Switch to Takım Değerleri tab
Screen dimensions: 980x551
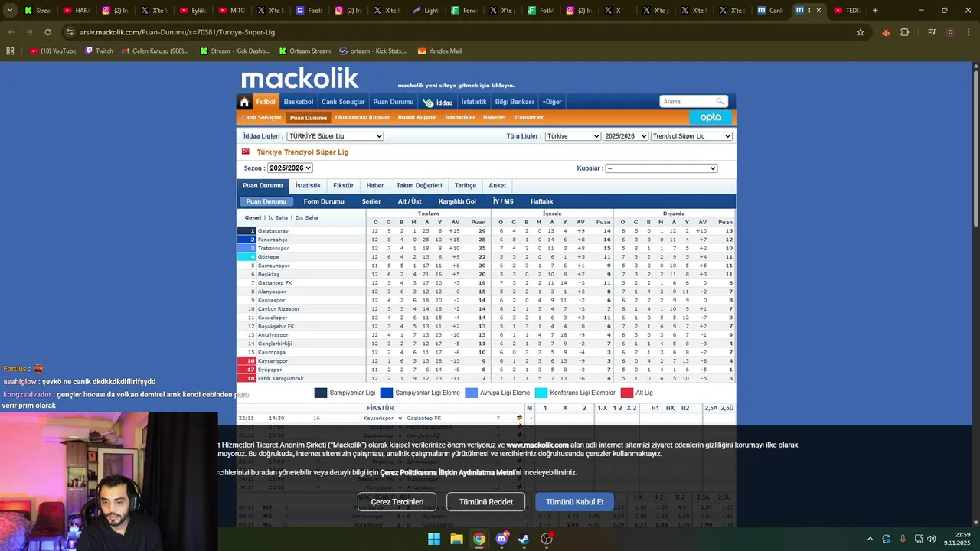(419, 185)
